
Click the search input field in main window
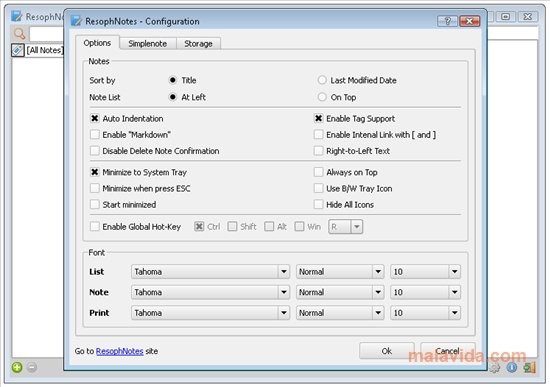[x=47, y=34]
